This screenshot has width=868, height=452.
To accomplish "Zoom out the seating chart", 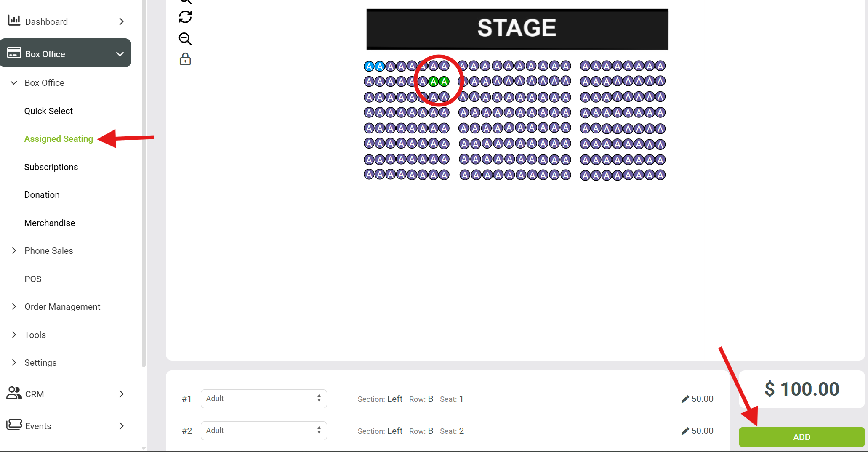I will click(185, 39).
